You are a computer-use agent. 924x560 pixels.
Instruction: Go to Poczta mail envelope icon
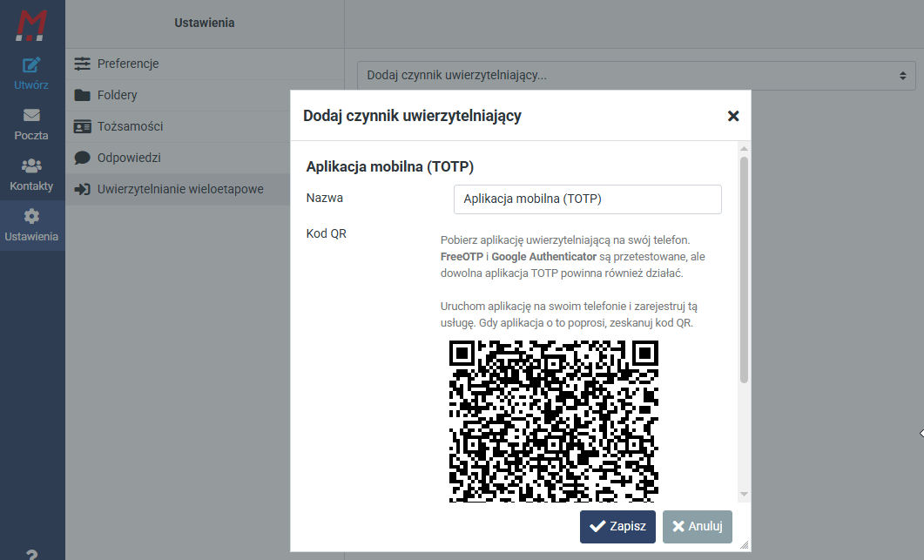31,115
